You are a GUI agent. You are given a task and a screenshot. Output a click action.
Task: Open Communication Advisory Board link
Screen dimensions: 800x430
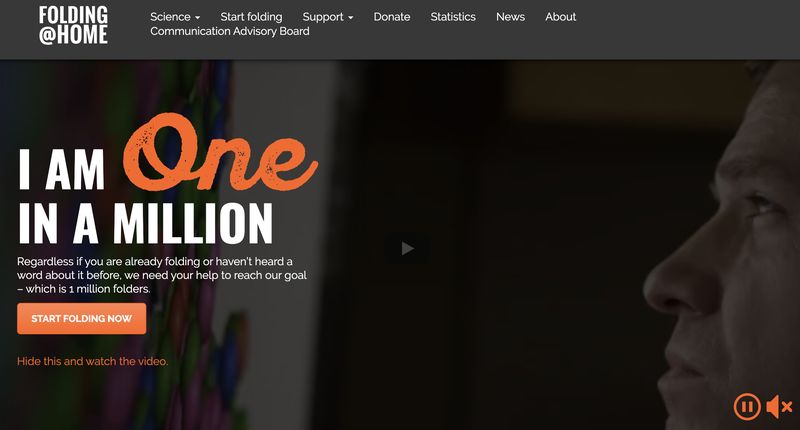230,31
